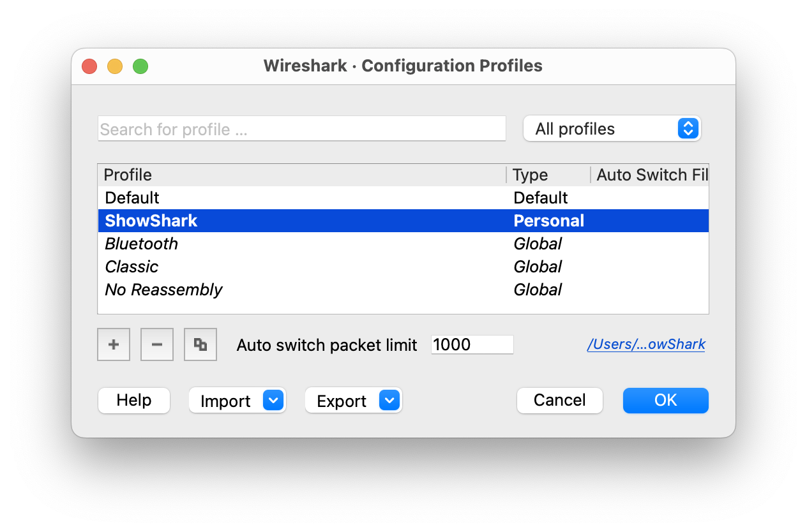This screenshot has height=532, width=807.
Task: Expand the Import dropdown arrow
Action: 273,400
